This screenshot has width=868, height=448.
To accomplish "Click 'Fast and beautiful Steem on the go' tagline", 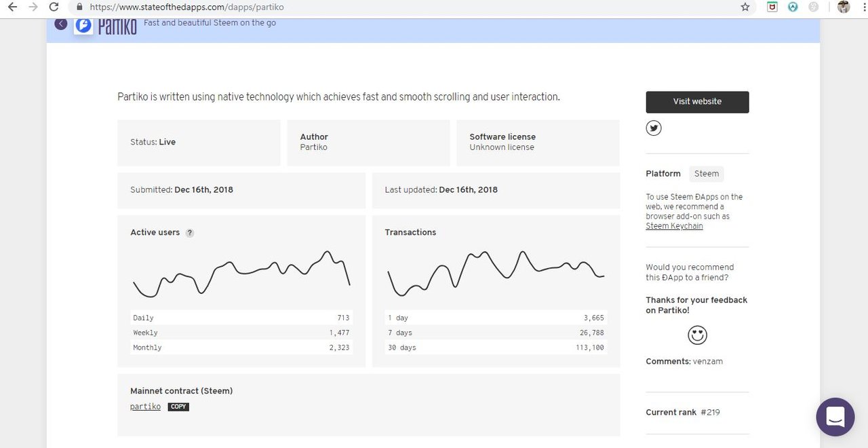I will pos(210,23).
